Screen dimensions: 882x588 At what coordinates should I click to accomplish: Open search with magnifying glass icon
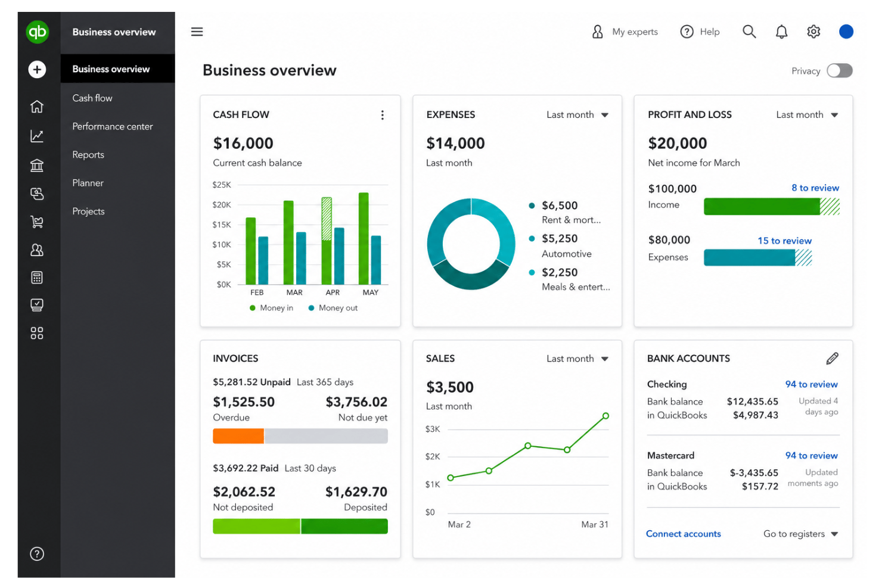(749, 32)
